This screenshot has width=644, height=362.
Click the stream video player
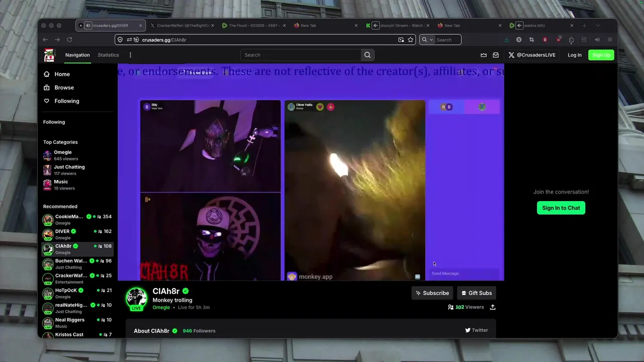coord(310,172)
